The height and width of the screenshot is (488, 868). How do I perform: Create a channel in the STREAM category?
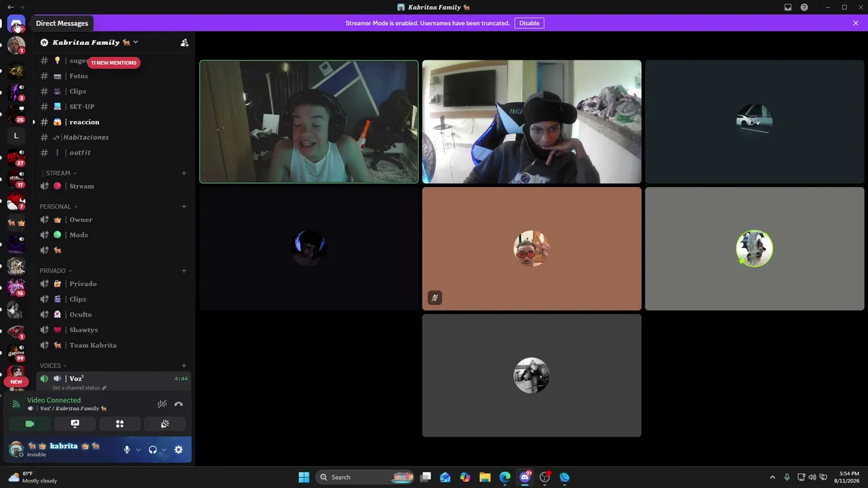tap(184, 173)
